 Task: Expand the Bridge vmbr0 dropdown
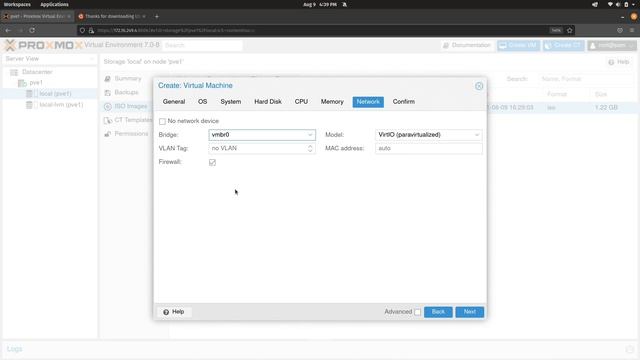pos(310,135)
